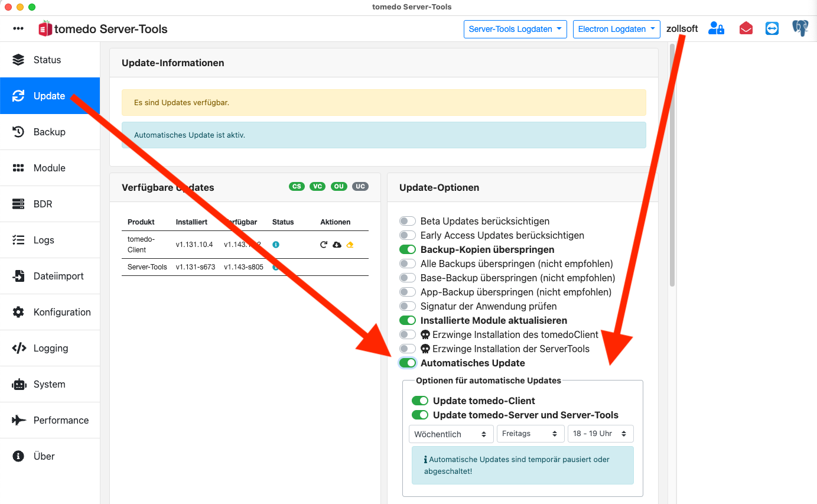
Task: Click the zollsoft user name in header
Action: coord(682,28)
